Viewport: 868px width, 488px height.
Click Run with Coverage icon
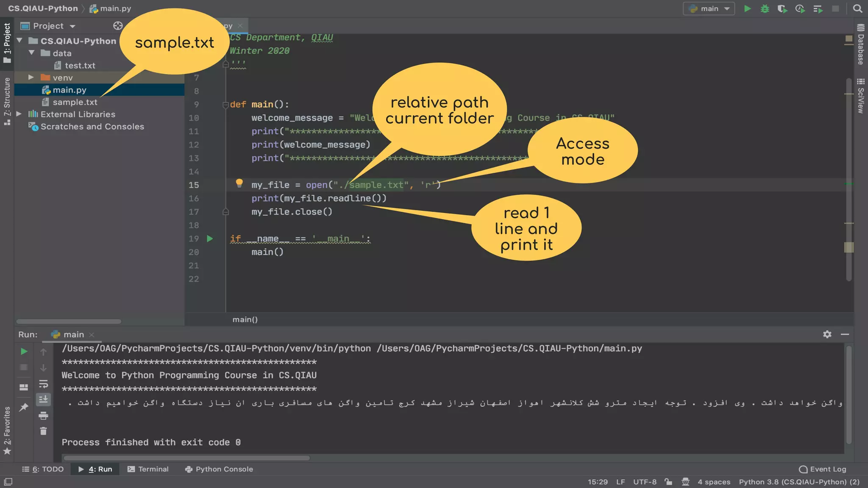[782, 8]
